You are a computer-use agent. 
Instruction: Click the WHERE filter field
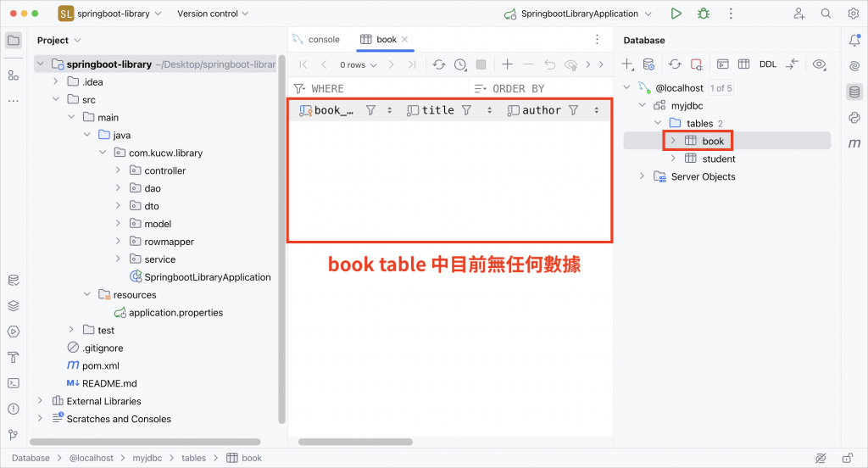(x=380, y=89)
